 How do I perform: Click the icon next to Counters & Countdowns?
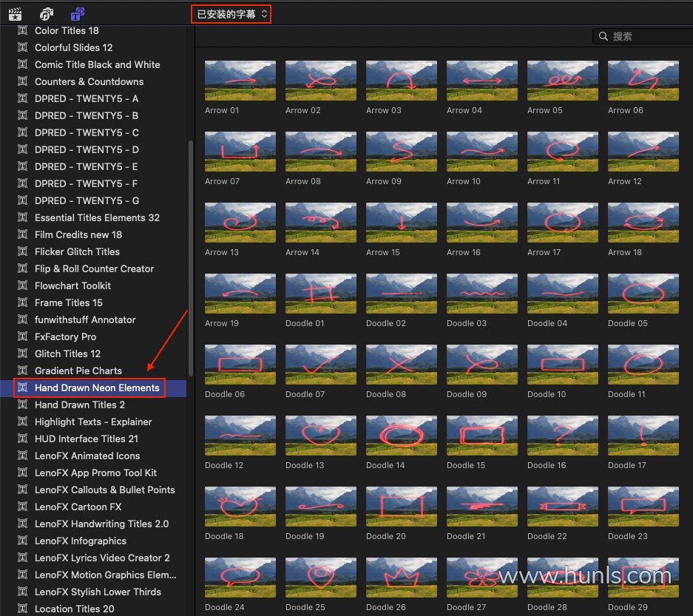click(x=23, y=81)
